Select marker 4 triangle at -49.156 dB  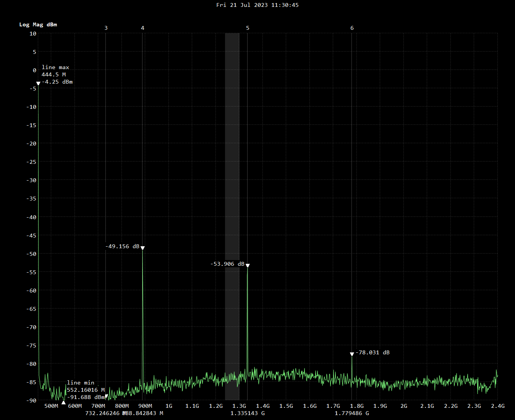tap(143, 248)
